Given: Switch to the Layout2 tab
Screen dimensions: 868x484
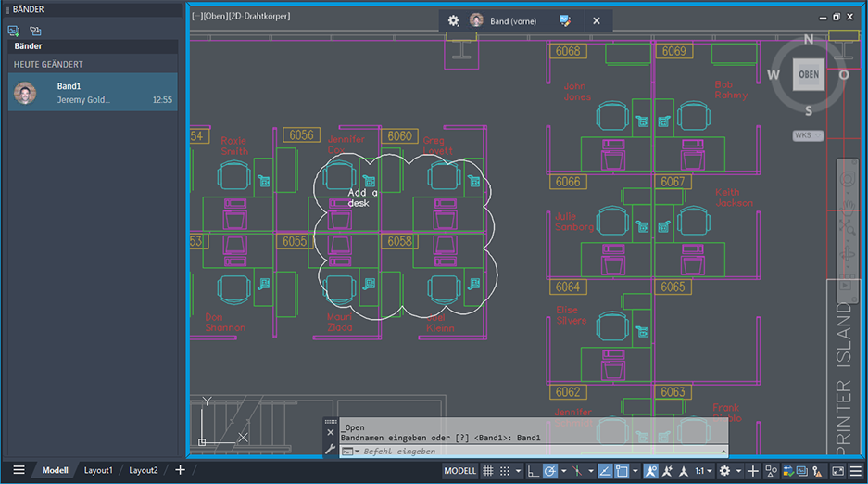Looking at the screenshot, I should coord(143,470).
